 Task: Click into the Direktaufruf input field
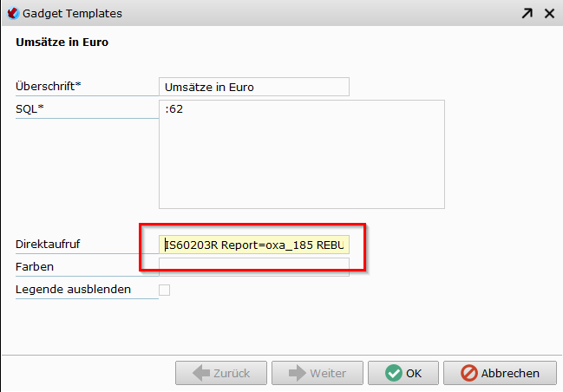tap(254, 245)
